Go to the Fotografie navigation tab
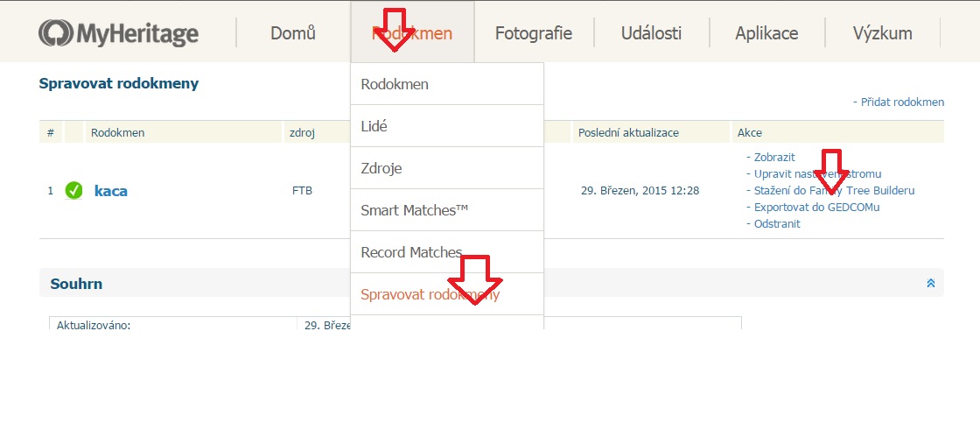 click(x=534, y=33)
